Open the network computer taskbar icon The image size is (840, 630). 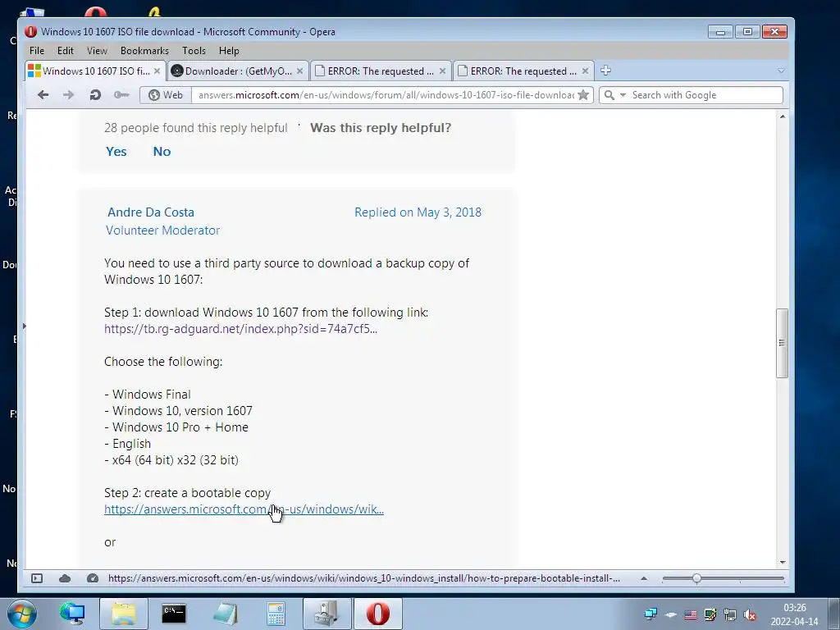click(x=72, y=614)
